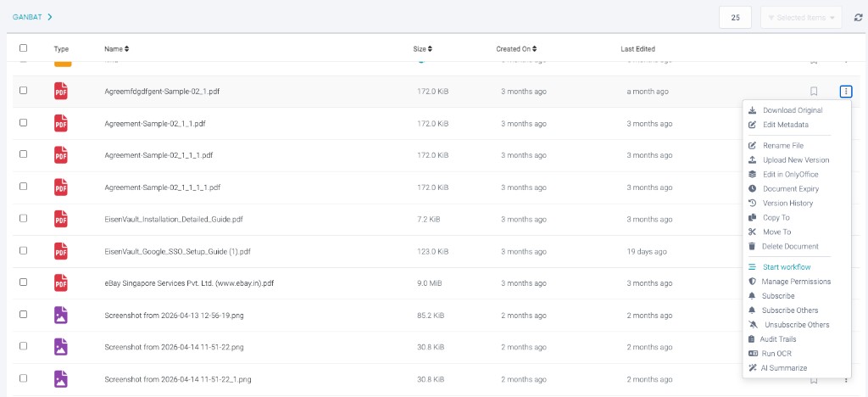
Task: Click PDF icon of Agreement-Sample-02_1_1_1.pdf
Action: pos(61,155)
